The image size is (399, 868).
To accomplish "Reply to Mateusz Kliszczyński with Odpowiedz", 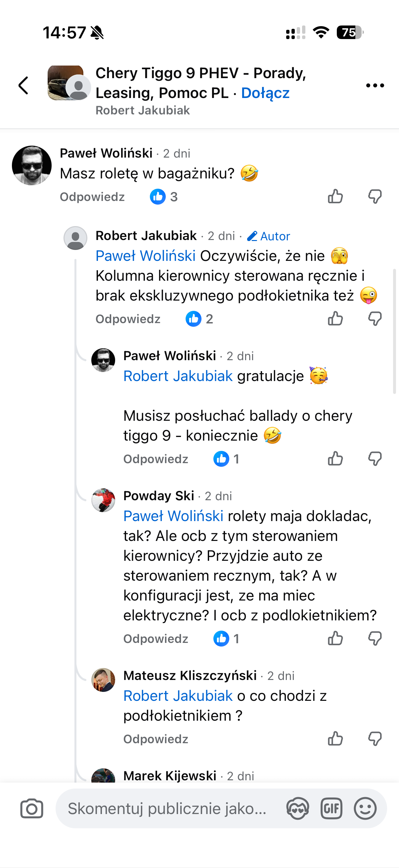I will click(155, 739).
